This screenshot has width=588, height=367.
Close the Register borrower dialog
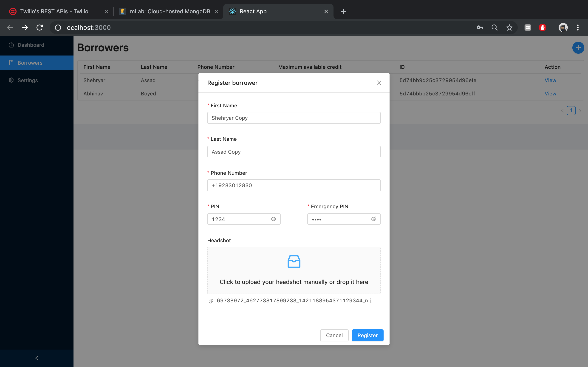(x=379, y=83)
